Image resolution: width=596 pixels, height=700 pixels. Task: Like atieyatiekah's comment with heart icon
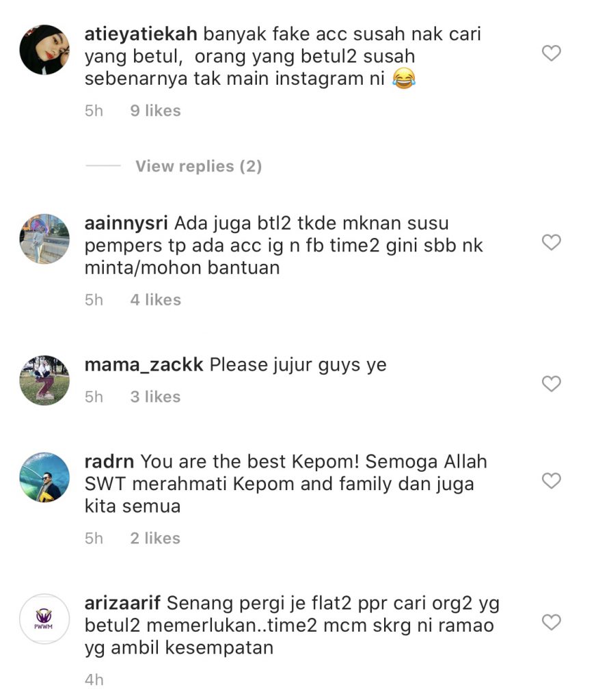click(552, 53)
